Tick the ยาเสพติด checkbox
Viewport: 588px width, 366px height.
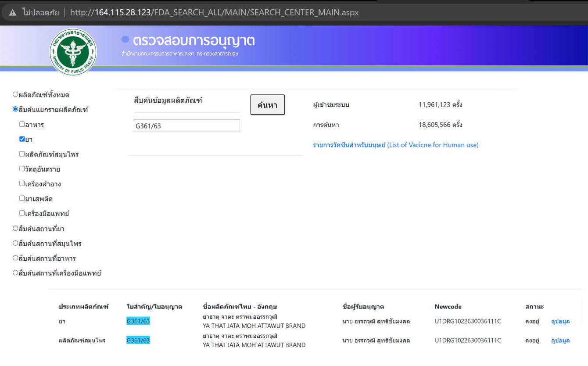pyautogui.click(x=22, y=198)
